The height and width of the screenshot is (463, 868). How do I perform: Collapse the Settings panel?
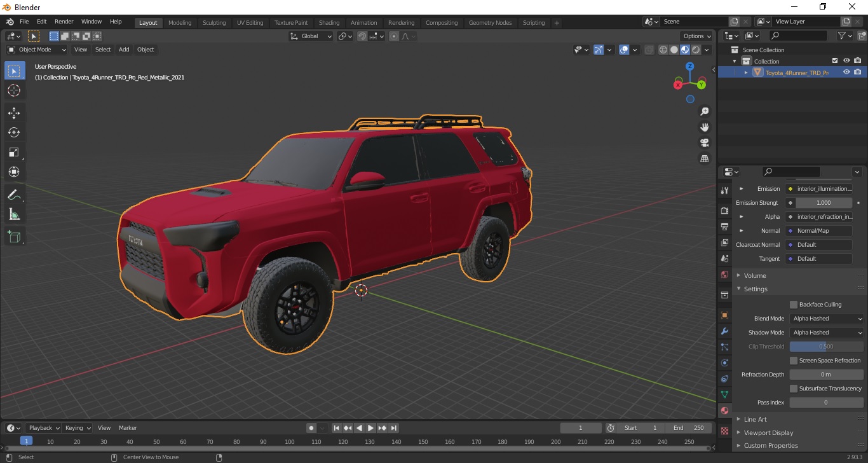pos(756,289)
